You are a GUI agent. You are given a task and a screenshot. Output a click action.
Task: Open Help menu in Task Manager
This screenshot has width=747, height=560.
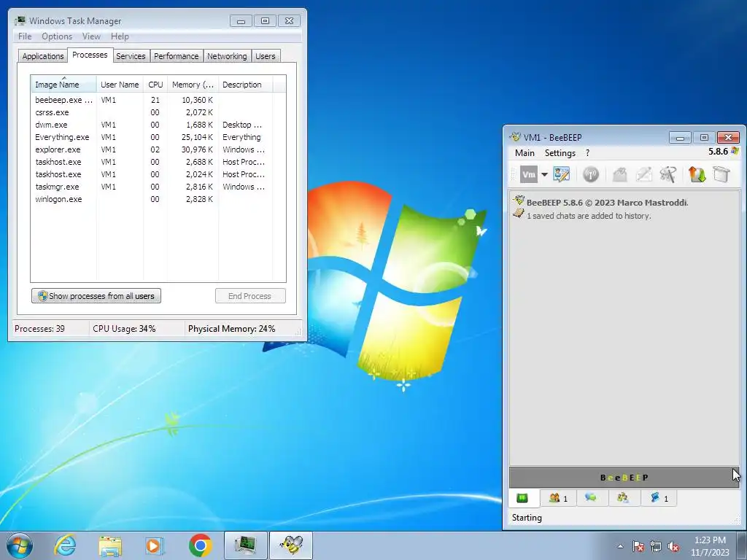point(120,36)
